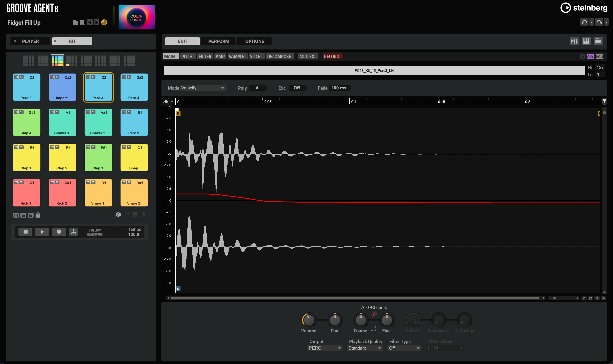Open the undo history dropdown arrow

(591, 22)
